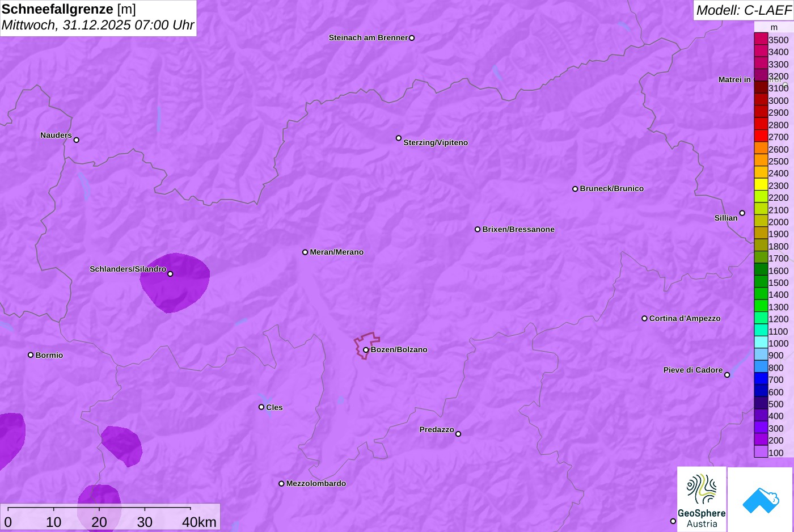This screenshot has width=794, height=532.
Task: Click the Mezzolombardo location dot
Action: point(281,484)
